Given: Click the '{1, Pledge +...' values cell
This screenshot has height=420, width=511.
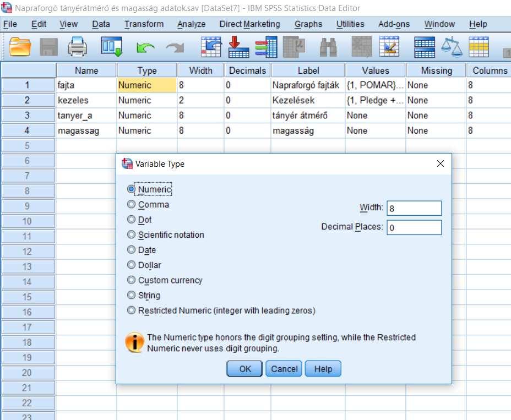Looking at the screenshot, I should click(x=376, y=100).
